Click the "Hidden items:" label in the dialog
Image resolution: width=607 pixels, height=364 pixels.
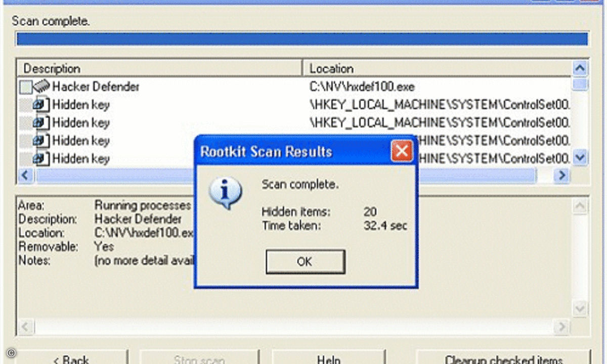tap(296, 212)
